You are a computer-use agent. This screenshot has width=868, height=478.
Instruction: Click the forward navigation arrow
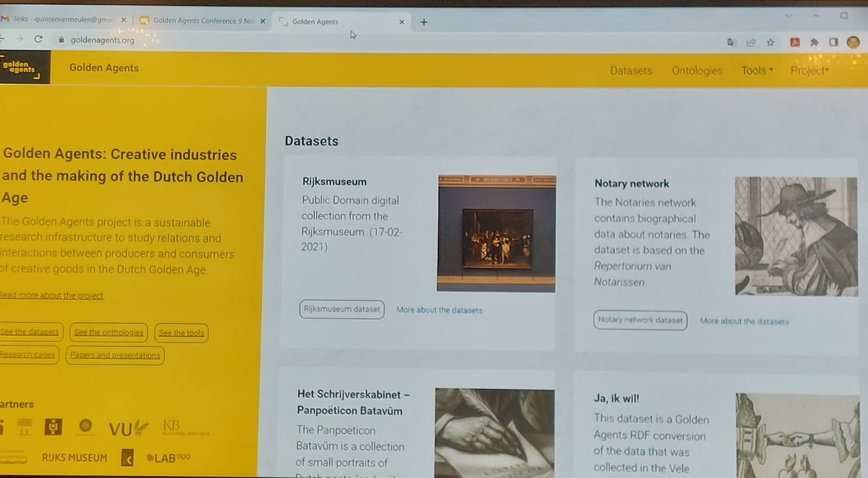18,40
